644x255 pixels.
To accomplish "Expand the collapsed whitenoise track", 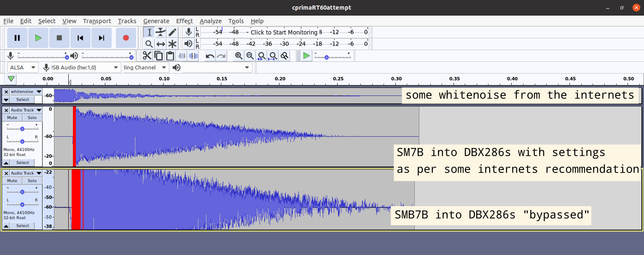I will pyautogui.click(x=6, y=99).
